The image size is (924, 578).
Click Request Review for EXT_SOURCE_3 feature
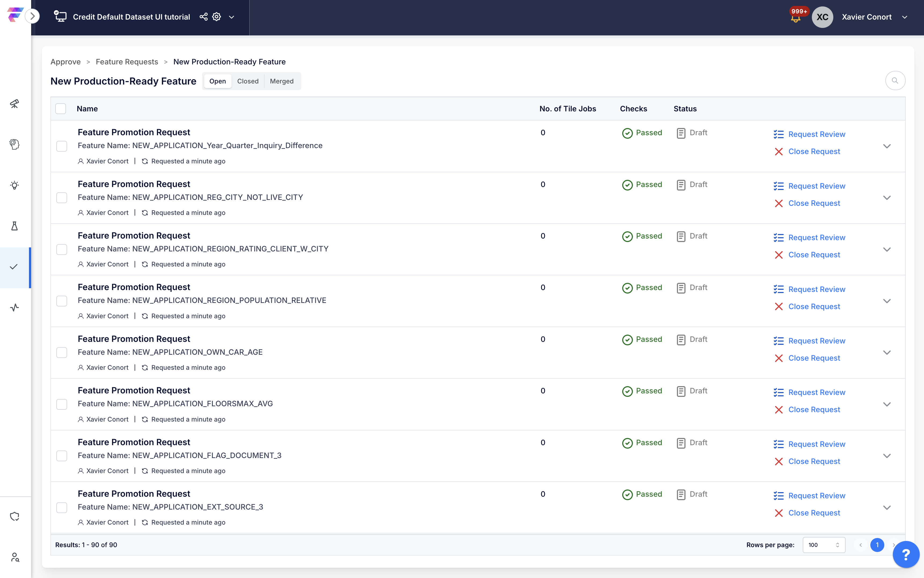pos(816,495)
